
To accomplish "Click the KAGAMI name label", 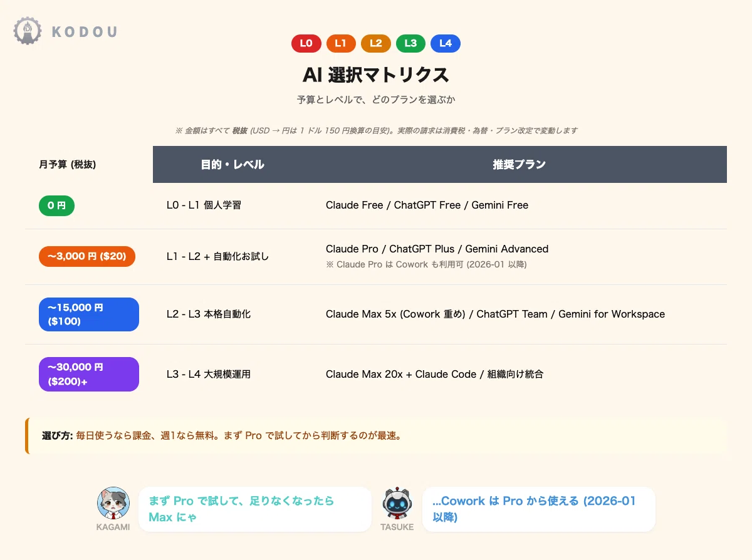I will pos(113,527).
